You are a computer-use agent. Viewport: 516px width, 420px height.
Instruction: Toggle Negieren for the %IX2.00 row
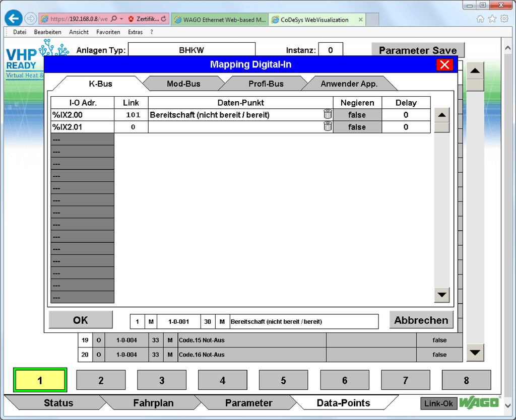pos(357,114)
